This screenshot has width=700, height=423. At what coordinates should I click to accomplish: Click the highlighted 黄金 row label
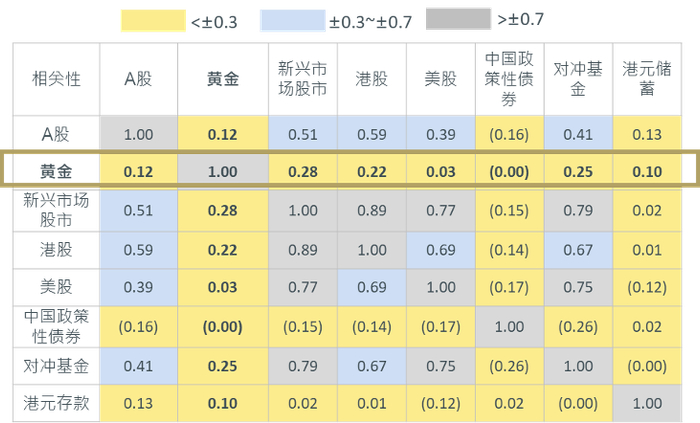click(x=55, y=171)
